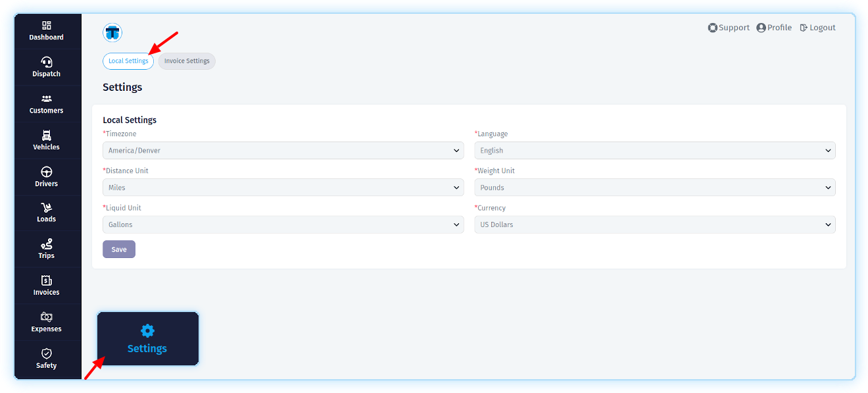This screenshot has width=868, height=393.
Task: Click the Save button
Action: click(x=119, y=249)
